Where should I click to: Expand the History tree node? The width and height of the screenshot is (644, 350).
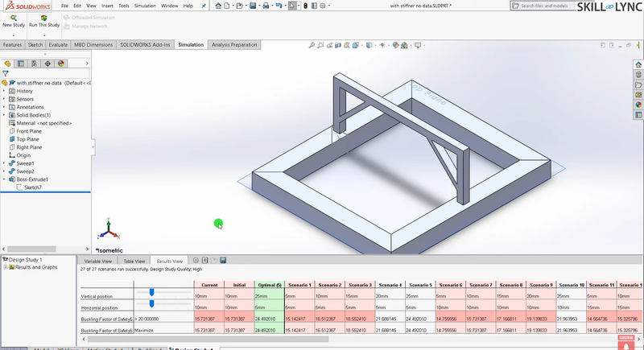pyautogui.click(x=4, y=91)
